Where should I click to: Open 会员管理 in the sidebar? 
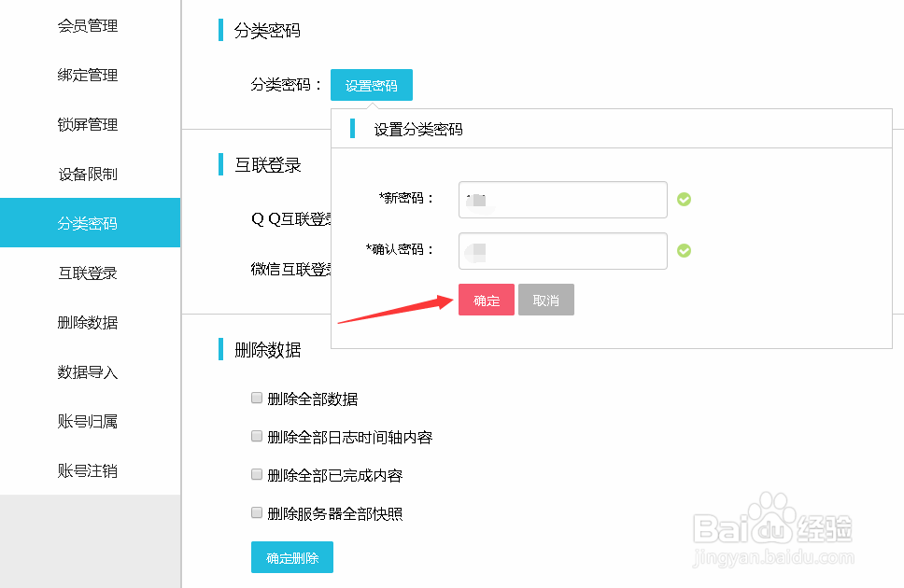88,26
